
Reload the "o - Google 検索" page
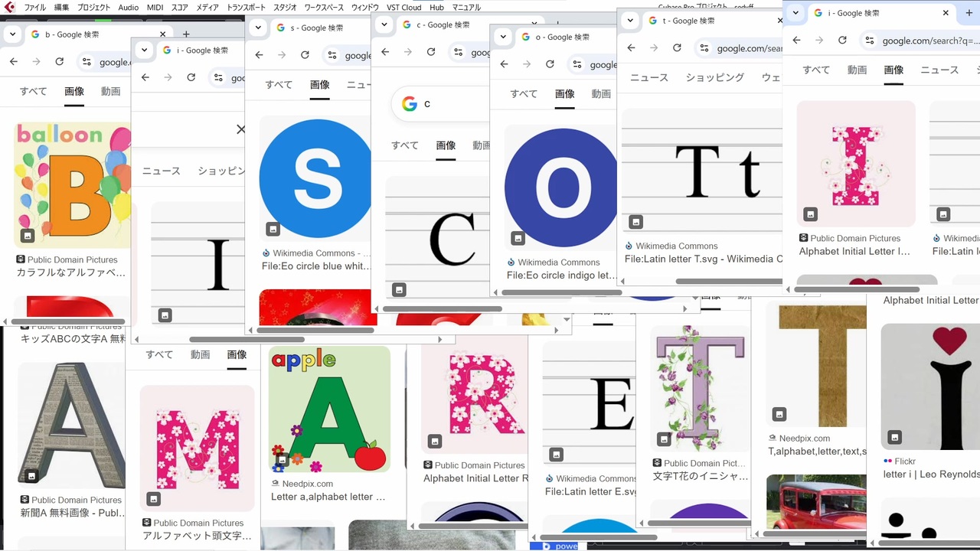(x=550, y=64)
